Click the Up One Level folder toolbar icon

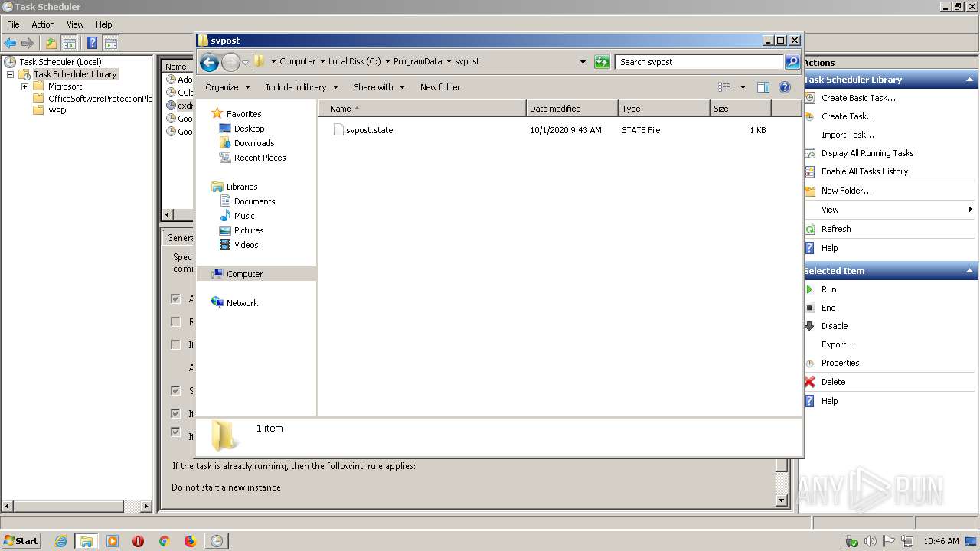click(51, 44)
